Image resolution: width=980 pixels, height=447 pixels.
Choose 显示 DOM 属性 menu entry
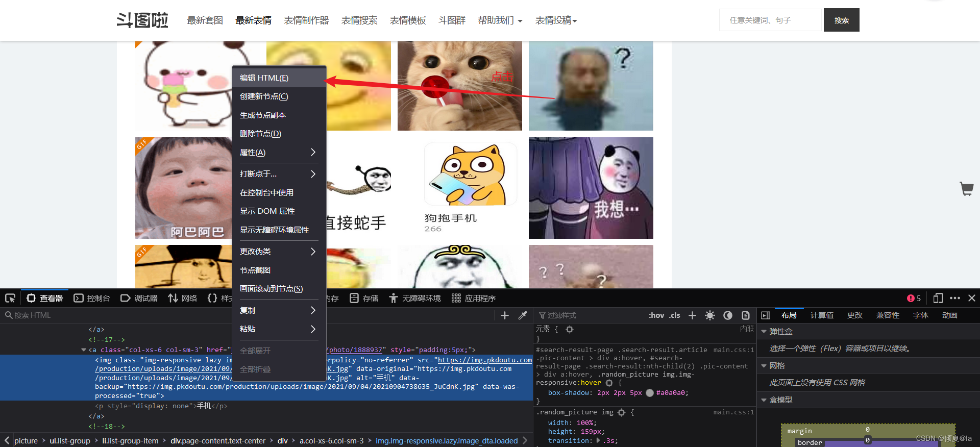279,211
